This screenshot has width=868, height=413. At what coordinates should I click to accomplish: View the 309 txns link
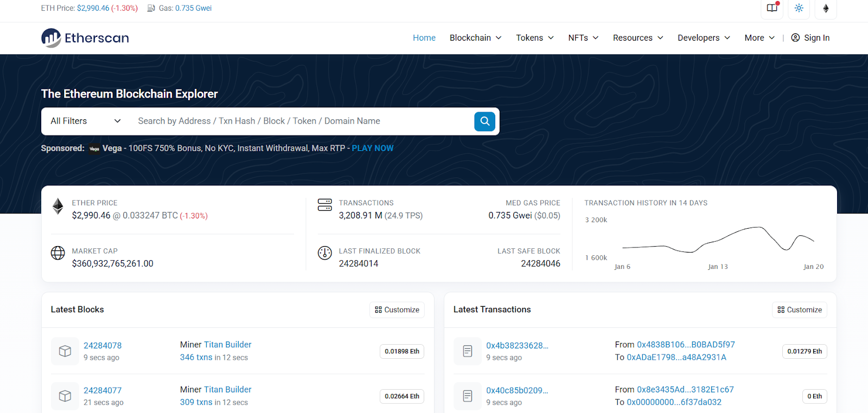[x=196, y=403]
